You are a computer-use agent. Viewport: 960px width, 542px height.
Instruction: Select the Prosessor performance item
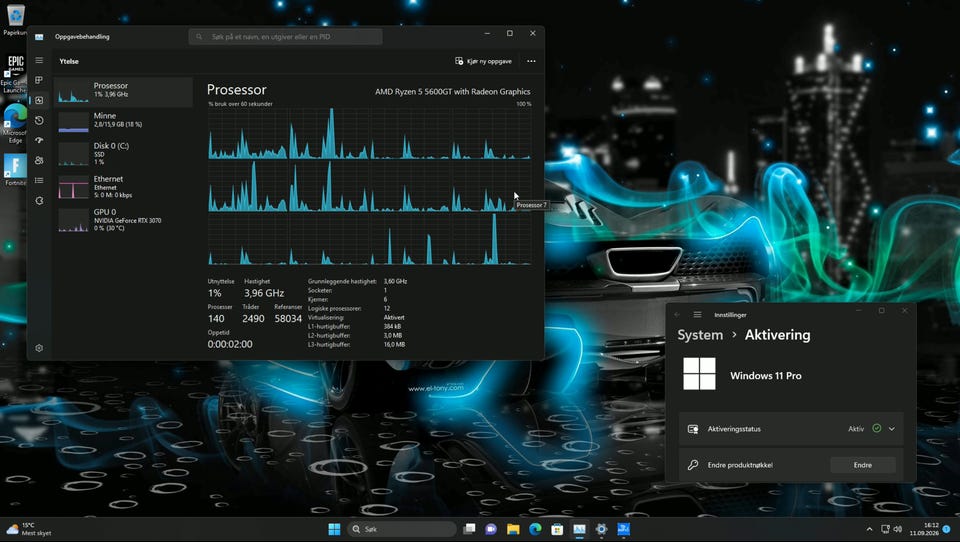[123, 92]
